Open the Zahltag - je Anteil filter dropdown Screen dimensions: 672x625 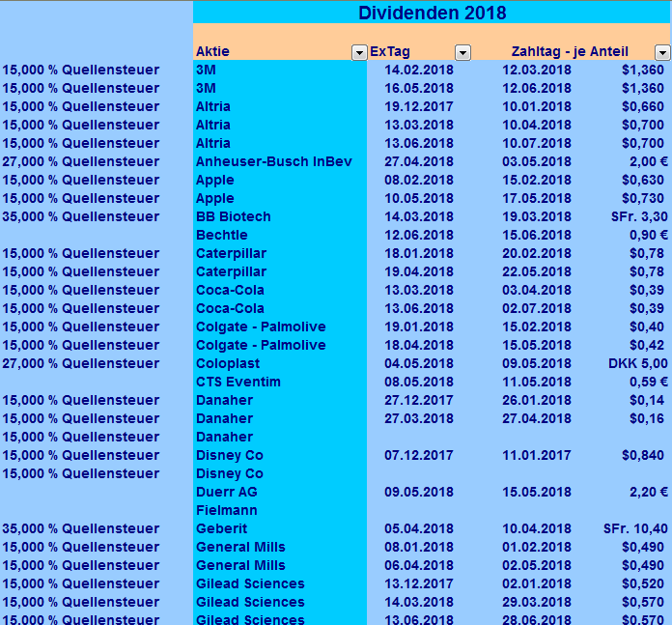tap(662, 53)
